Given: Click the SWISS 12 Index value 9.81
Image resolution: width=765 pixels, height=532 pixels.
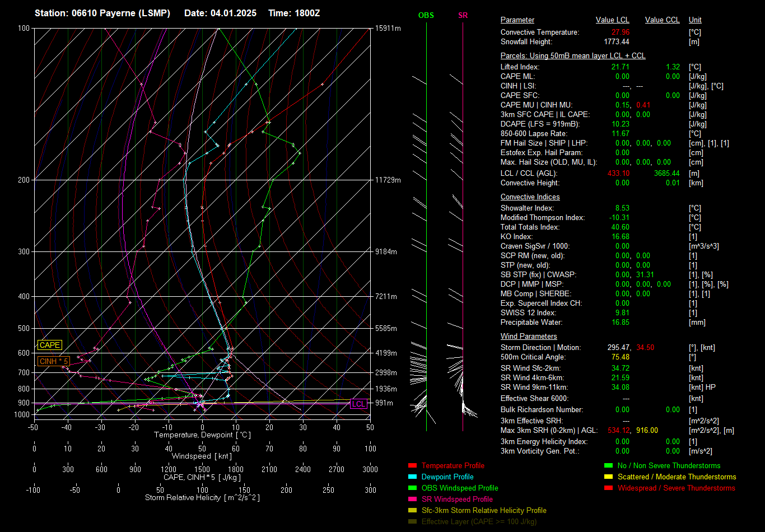Looking at the screenshot, I should [622, 313].
